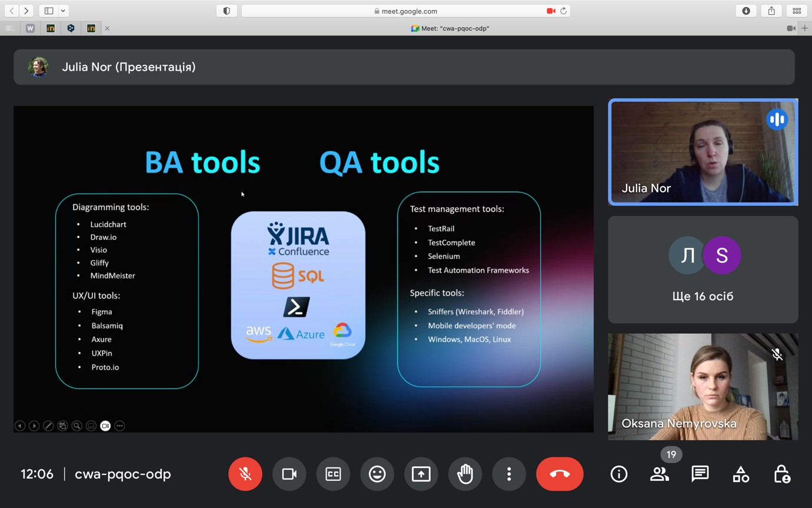Click the Present now screen share button
This screenshot has height=508, width=812.
(421, 474)
